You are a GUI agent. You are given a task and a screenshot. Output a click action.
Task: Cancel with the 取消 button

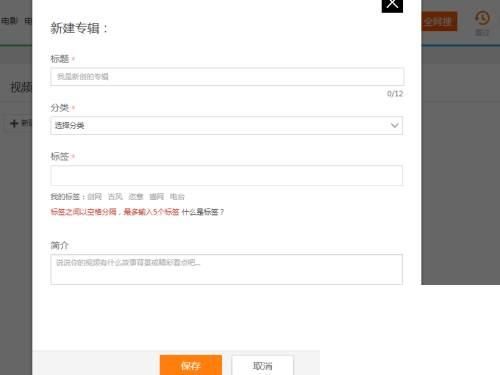coord(263,366)
